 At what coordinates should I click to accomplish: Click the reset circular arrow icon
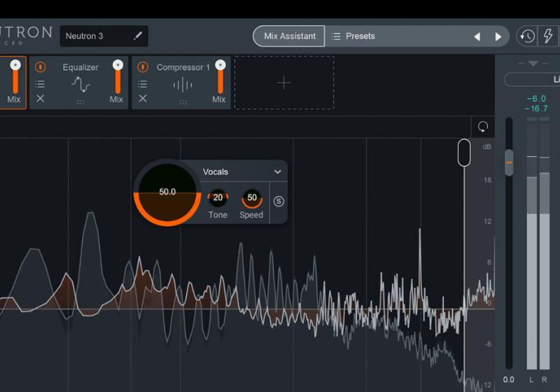pos(483,127)
